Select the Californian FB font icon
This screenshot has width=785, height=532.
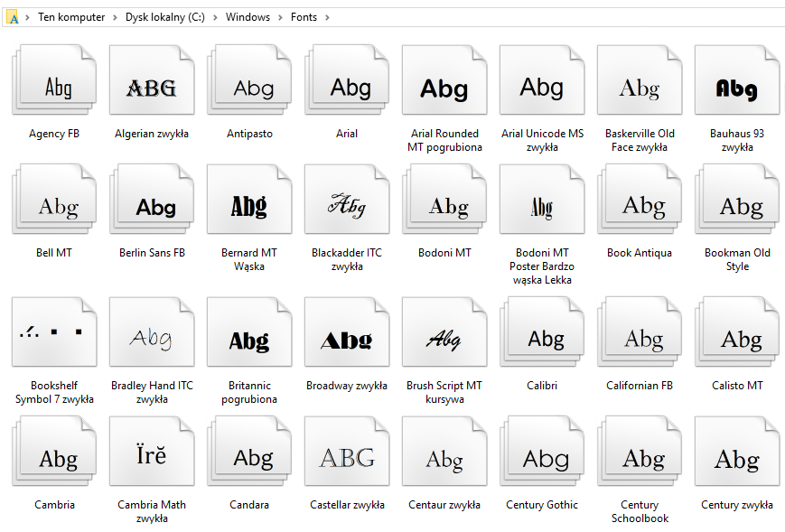coord(640,331)
